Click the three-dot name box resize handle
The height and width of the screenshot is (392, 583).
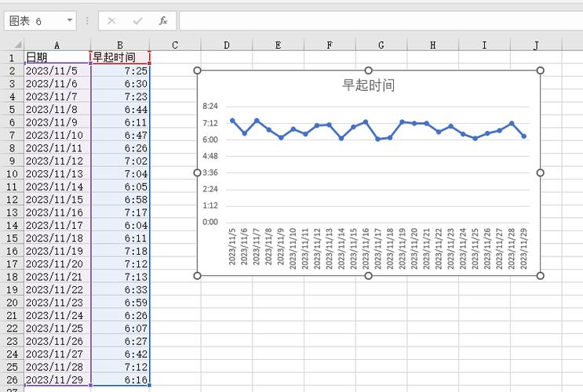click(87, 20)
